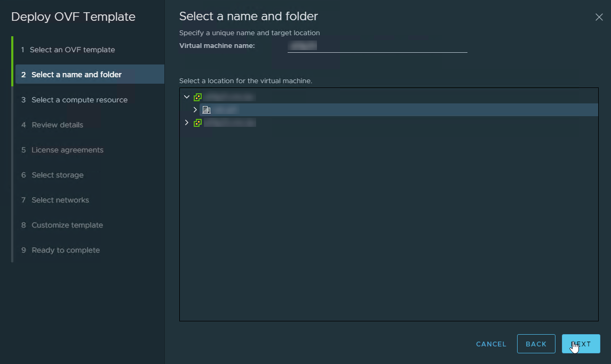
Task: Open step 3 Select a compute resource
Action: click(x=79, y=100)
